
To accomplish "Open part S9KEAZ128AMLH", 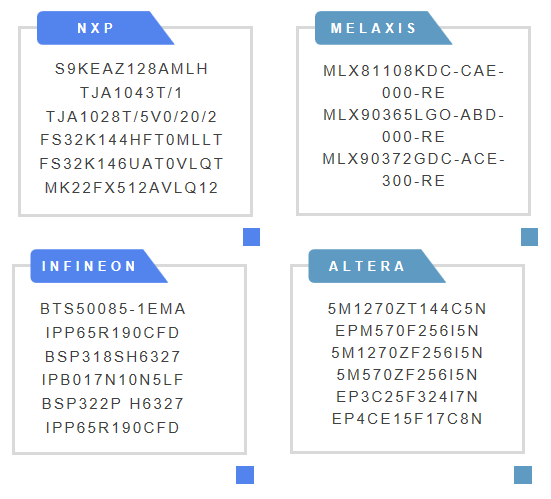I will (x=131, y=69).
